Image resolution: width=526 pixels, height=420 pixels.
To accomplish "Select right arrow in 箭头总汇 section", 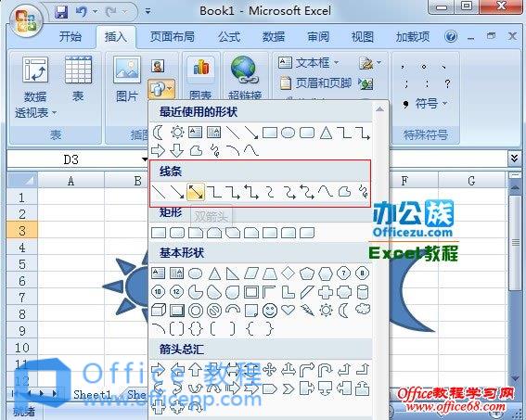I will click(158, 370).
